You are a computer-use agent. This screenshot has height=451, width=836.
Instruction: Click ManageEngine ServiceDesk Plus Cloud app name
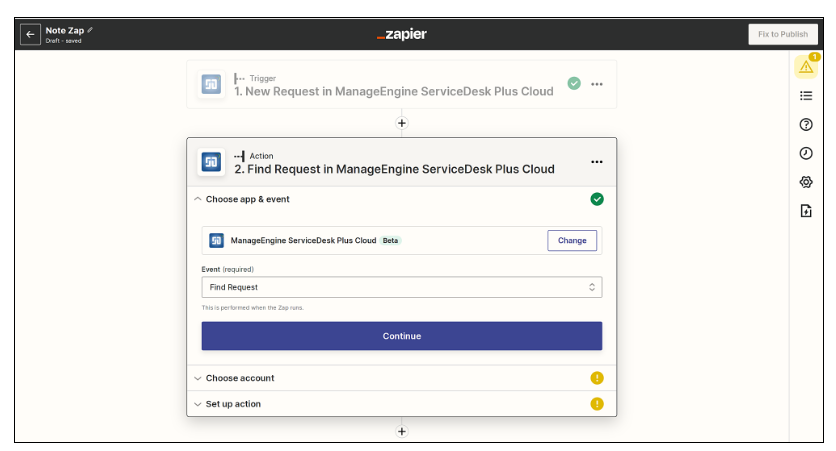pyautogui.click(x=303, y=240)
